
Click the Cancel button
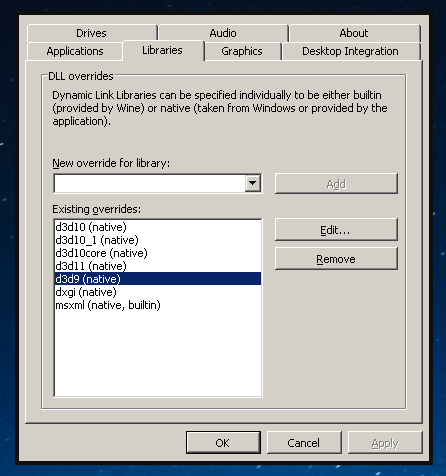pos(304,443)
